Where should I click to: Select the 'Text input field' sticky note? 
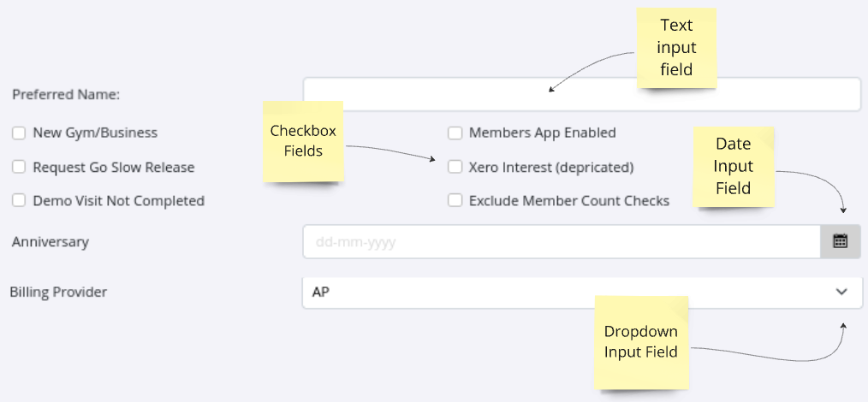pos(676,48)
